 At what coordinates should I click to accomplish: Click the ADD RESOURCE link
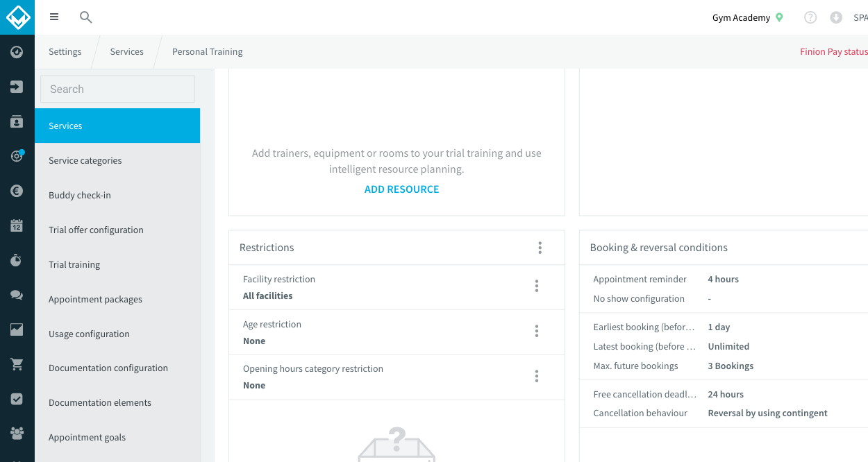402,189
